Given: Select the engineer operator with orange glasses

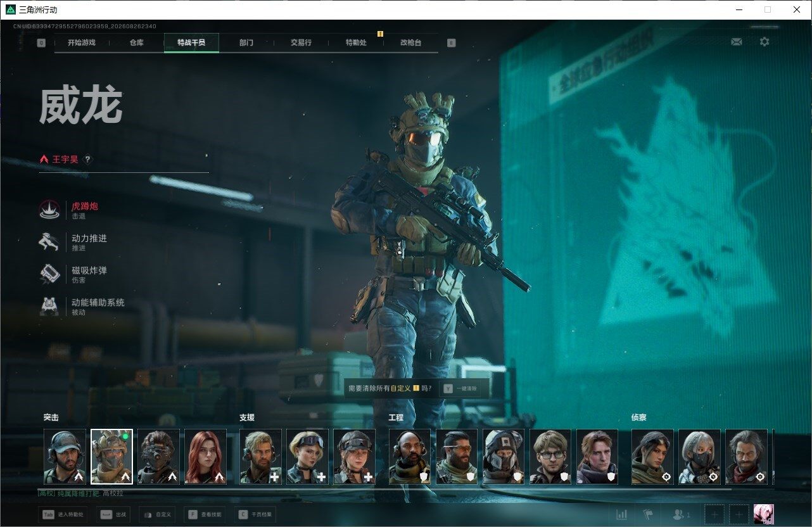Looking at the screenshot, I should click(457, 457).
